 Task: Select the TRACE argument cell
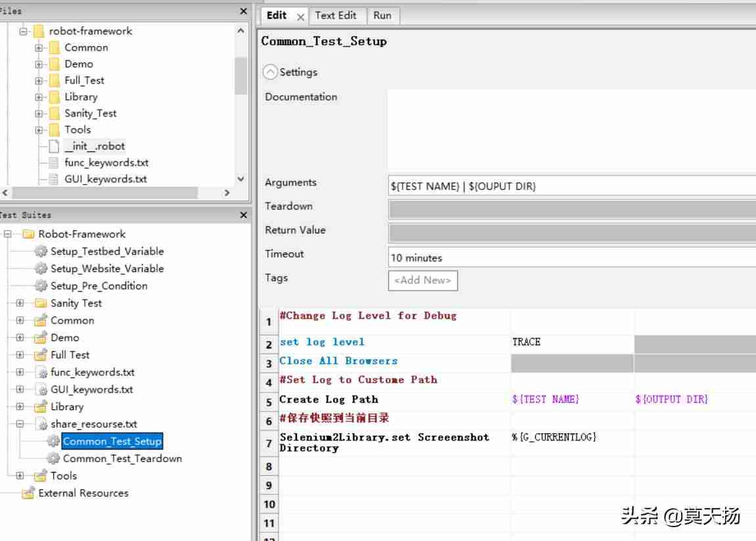(572, 344)
